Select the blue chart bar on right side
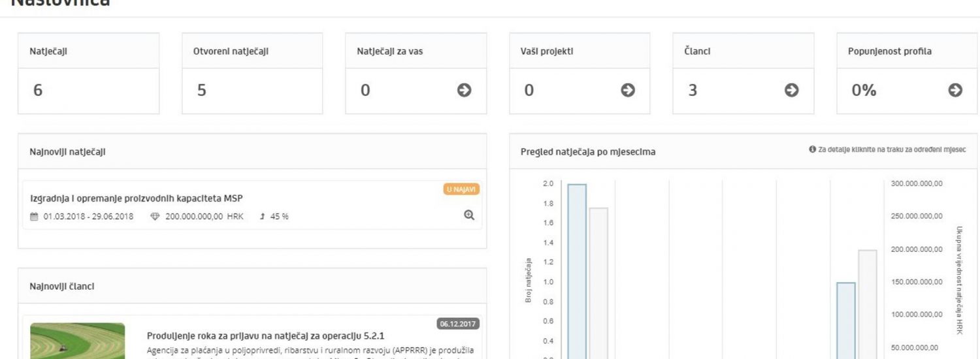Viewport: 980px width, 359px height. pos(846,320)
